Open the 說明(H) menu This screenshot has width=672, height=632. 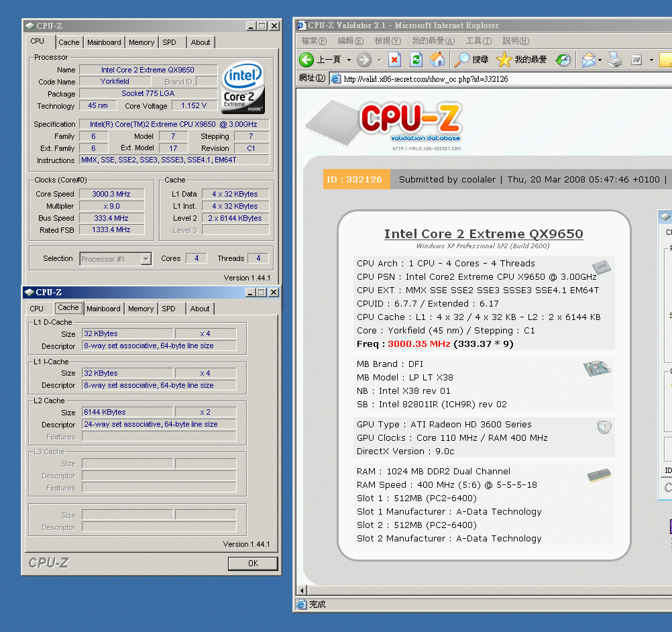click(x=516, y=41)
